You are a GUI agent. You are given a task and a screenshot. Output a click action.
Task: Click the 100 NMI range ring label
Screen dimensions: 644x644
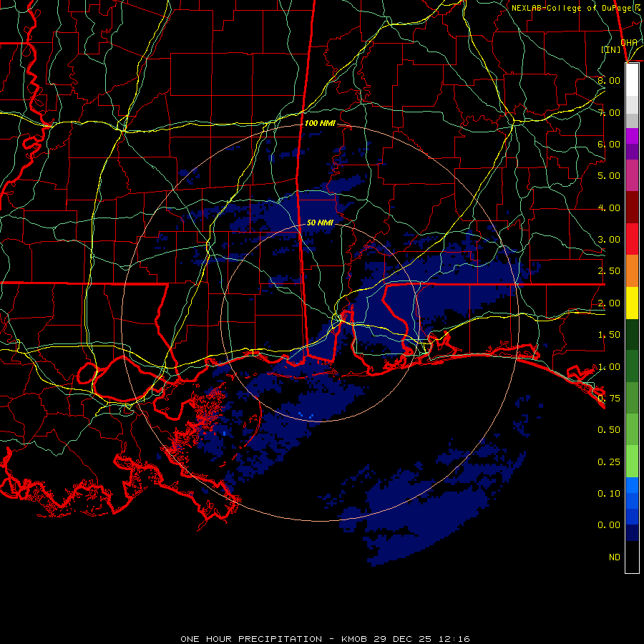click(320, 123)
